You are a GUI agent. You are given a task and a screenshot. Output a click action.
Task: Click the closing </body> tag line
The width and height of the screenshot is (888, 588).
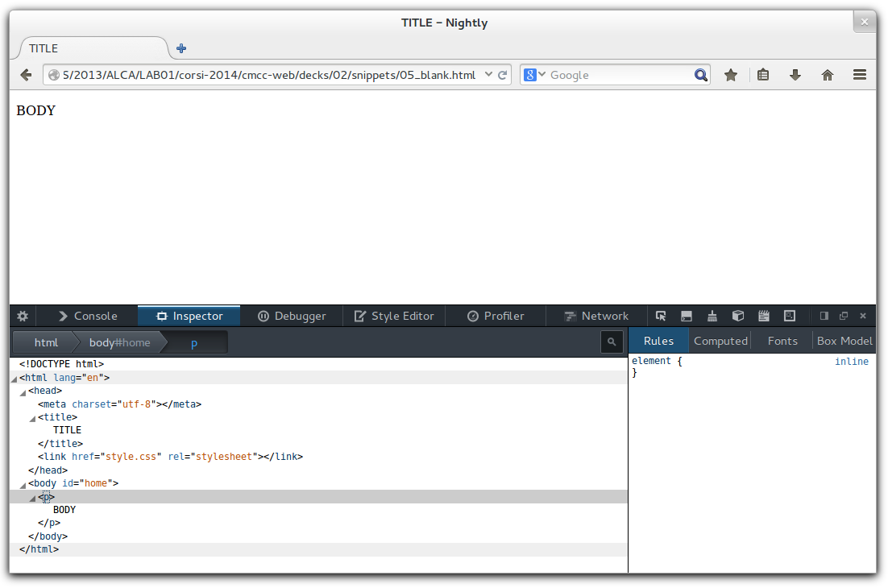[x=48, y=536]
